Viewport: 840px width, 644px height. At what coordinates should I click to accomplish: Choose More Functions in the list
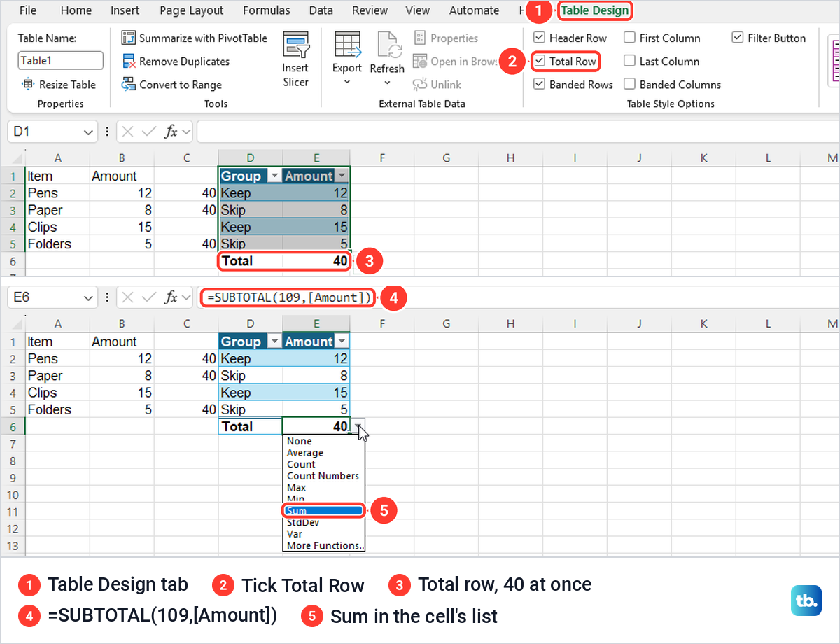tap(323, 546)
